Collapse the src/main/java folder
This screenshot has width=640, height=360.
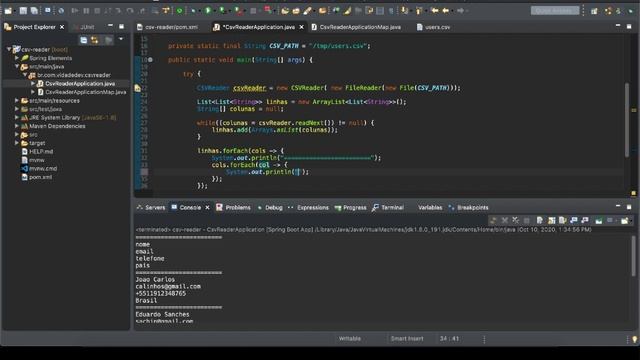coord(17,67)
